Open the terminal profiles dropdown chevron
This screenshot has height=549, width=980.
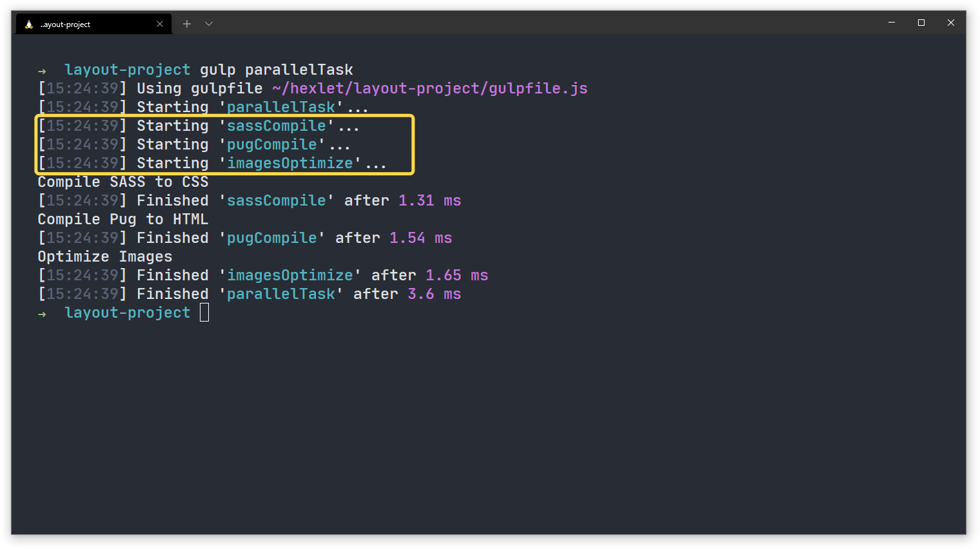click(x=208, y=23)
